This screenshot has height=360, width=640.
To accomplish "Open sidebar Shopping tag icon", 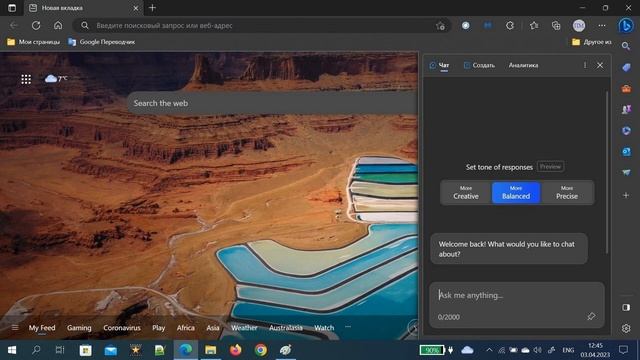I will 626,67.
